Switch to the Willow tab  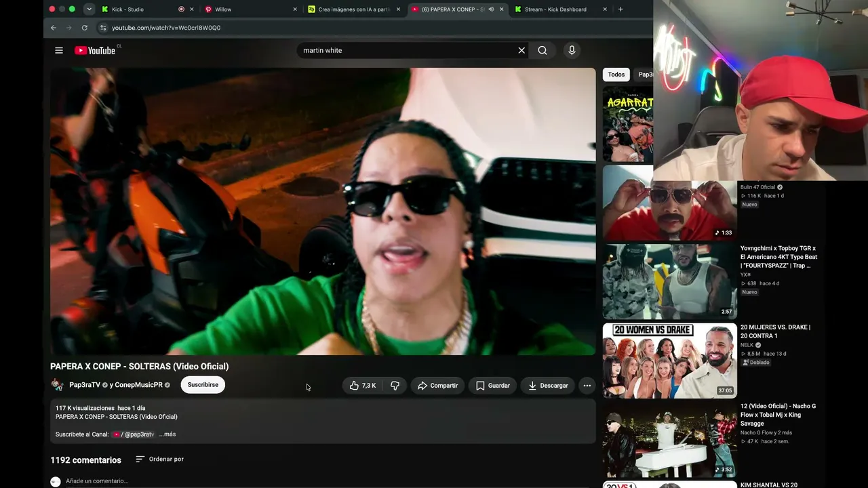coord(248,9)
